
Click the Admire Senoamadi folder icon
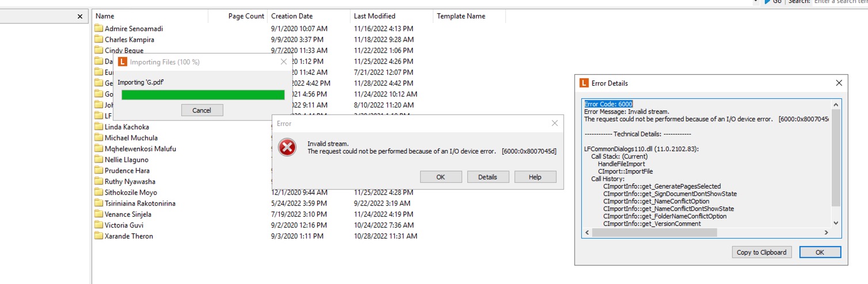(x=98, y=29)
